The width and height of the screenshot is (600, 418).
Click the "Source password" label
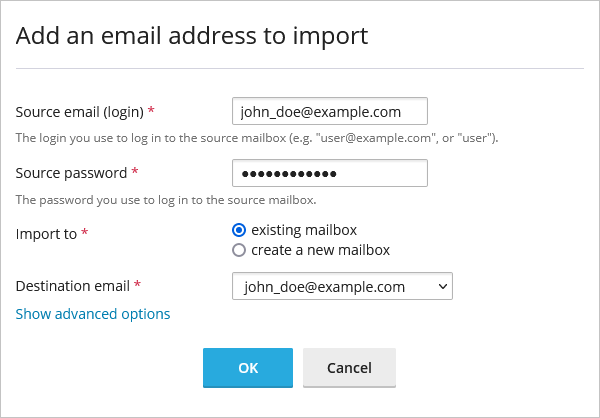(x=71, y=173)
